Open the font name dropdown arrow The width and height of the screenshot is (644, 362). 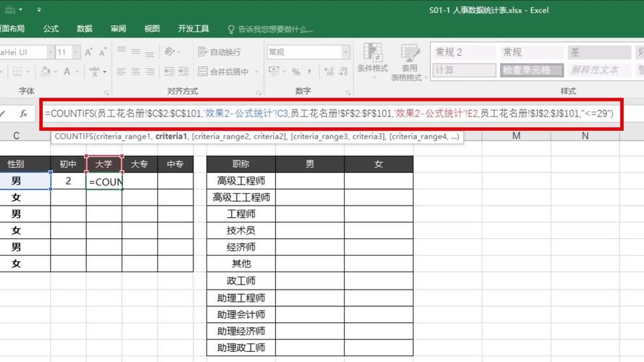[x=50, y=52]
